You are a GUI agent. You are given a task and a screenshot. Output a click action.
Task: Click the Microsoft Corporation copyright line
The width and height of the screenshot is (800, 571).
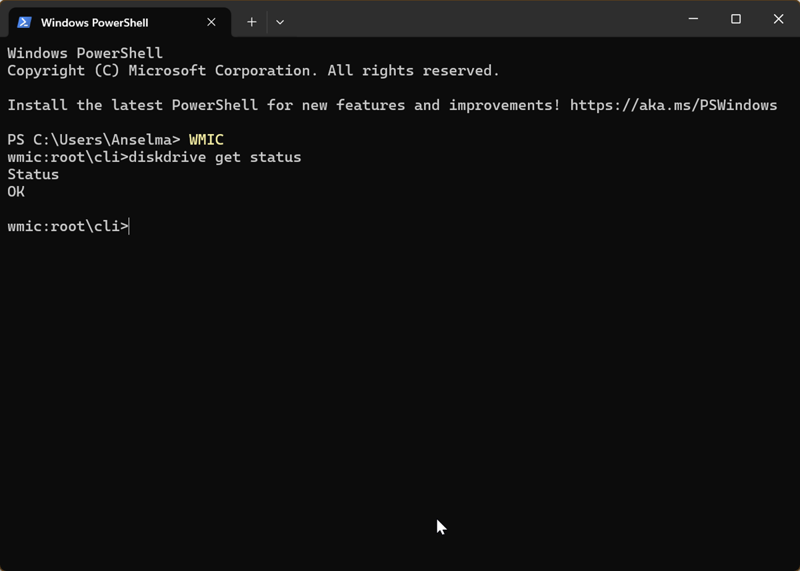click(x=253, y=70)
